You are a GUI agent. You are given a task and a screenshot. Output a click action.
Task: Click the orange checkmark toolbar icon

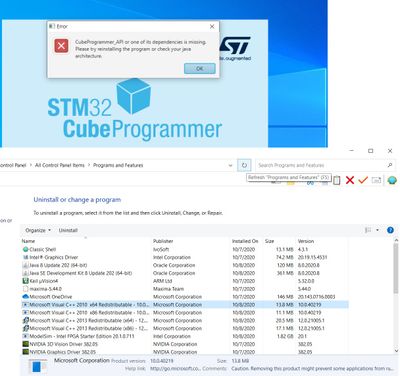click(363, 180)
